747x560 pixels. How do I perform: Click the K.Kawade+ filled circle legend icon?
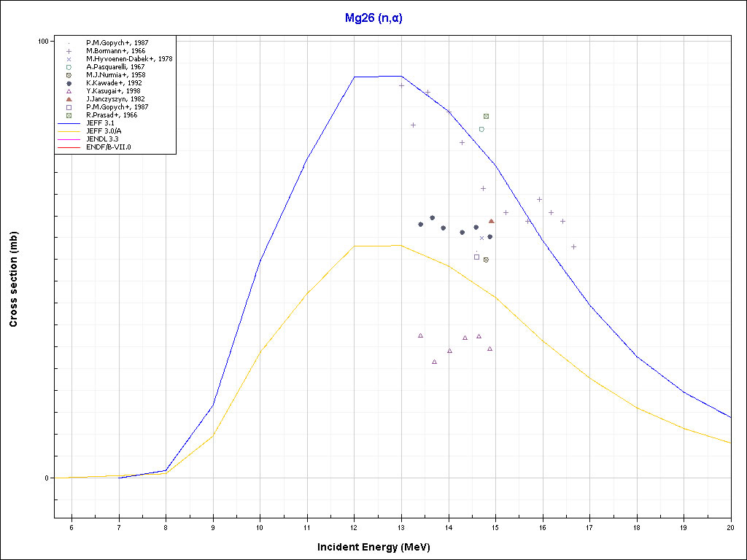(69, 83)
